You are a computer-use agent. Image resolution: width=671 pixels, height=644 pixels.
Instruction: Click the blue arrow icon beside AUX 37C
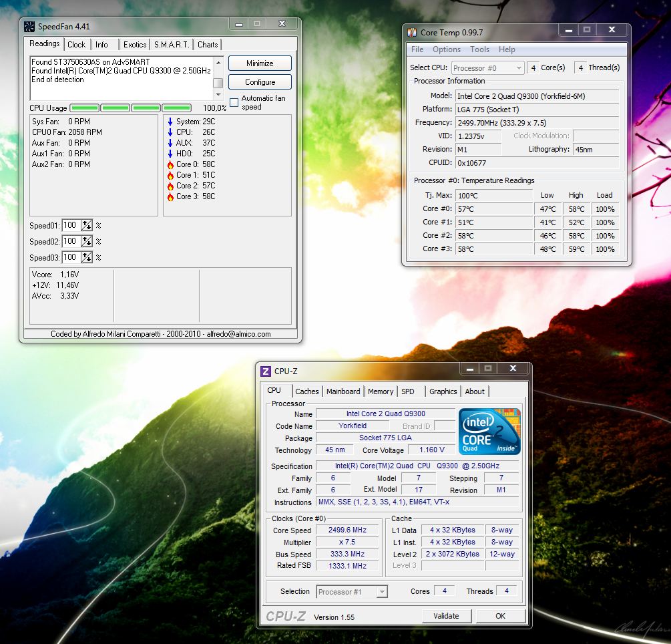tap(170, 143)
